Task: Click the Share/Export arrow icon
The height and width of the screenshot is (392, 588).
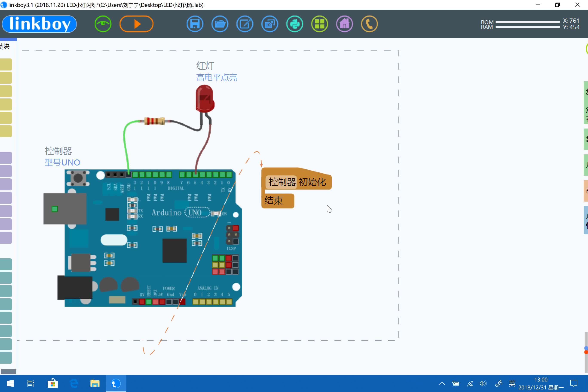Action: (270, 24)
